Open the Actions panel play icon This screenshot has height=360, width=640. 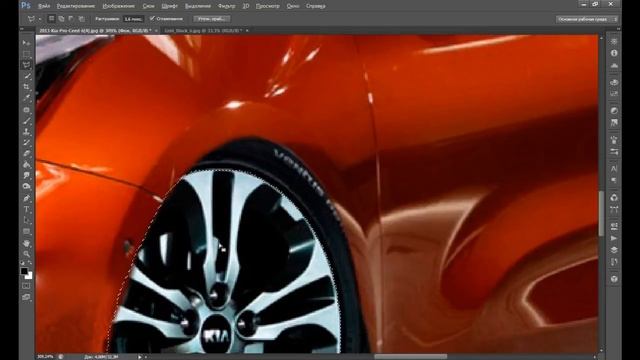(x=614, y=238)
